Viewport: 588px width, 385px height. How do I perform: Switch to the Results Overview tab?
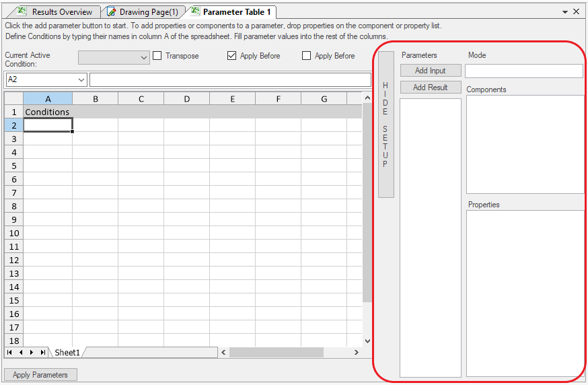point(56,12)
